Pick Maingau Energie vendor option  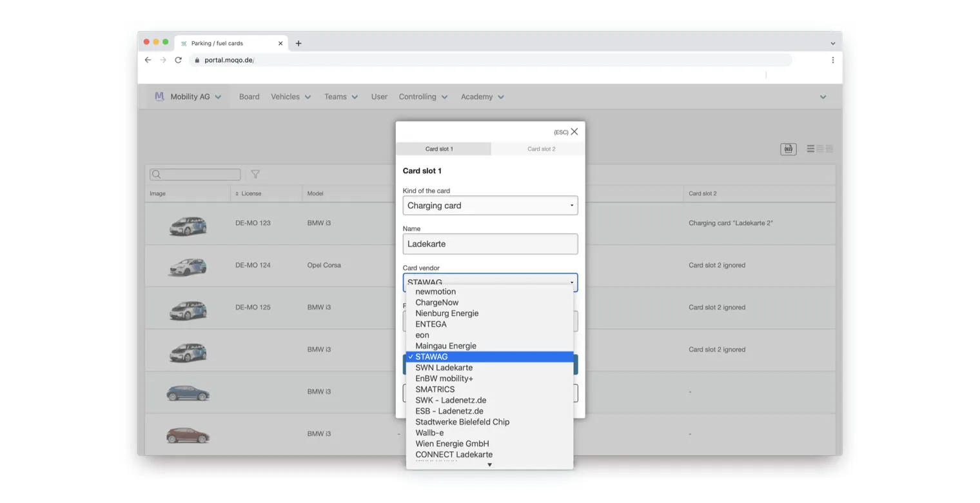pos(489,346)
